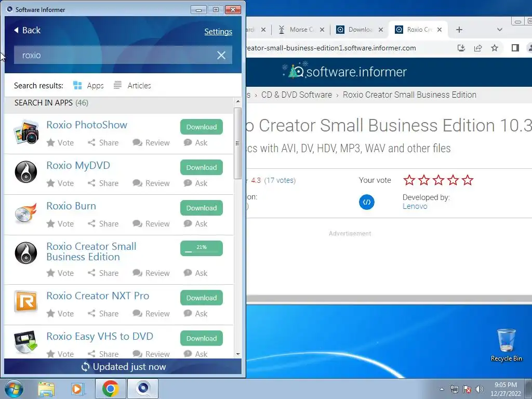
Task: Share Roxio MyDVD
Action: point(103,183)
